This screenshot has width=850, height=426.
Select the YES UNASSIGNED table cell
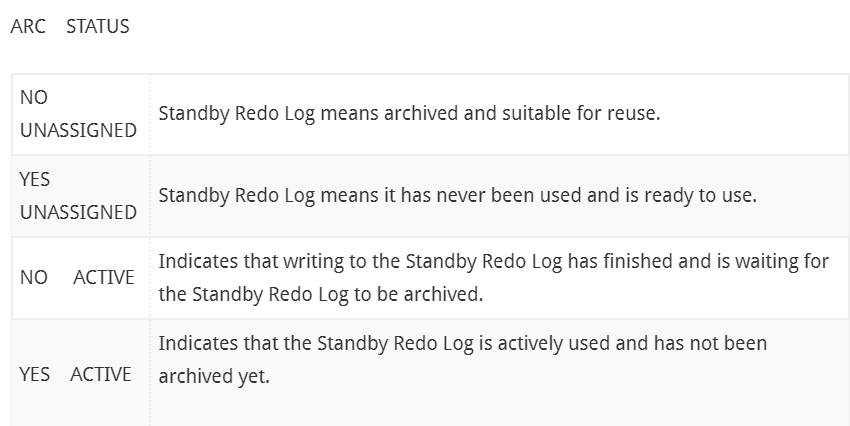(81, 196)
